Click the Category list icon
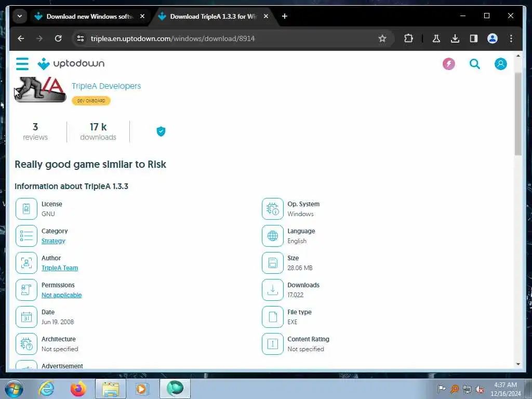This screenshot has width=532, height=399. 26,236
